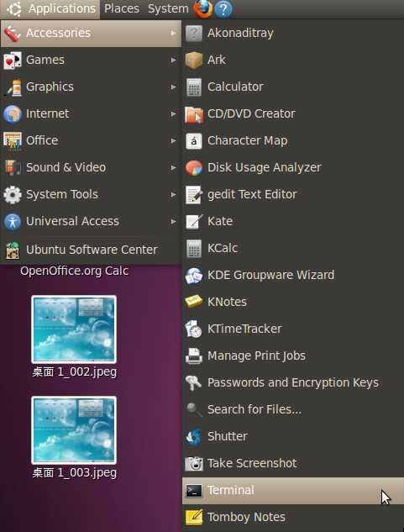Open the Places menu
The width and height of the screenshot is (404, 532).
tap(122, 8)
